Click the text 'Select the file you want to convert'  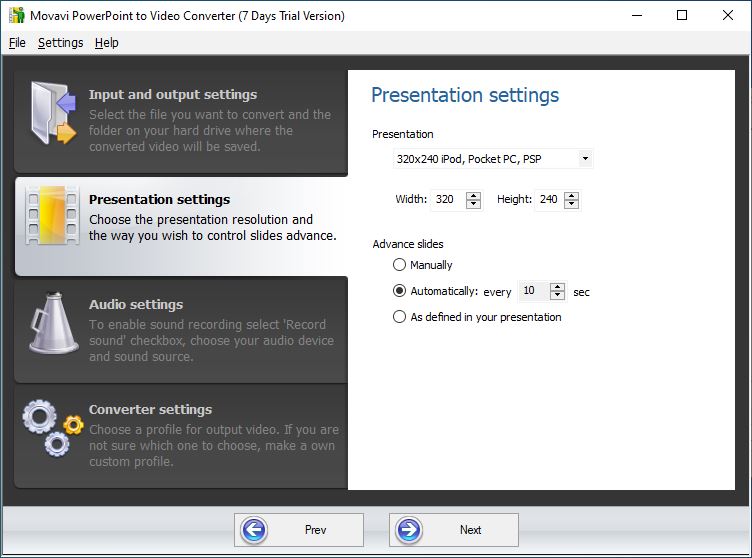pyautogui.click(x=187, y=115)
